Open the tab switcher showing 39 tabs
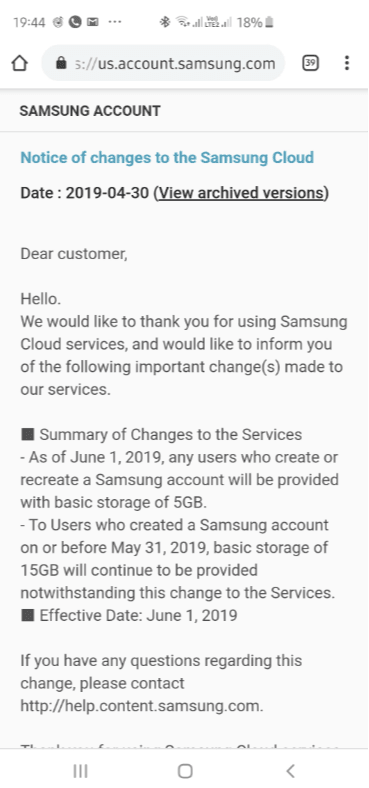Screen dimensions: 369x788 [310, 63]
